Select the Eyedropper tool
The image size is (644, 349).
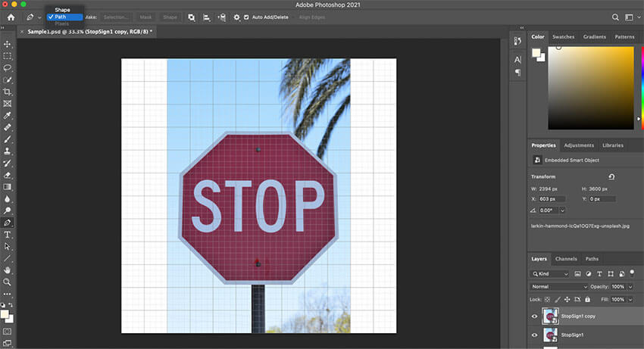click(8, 115)
